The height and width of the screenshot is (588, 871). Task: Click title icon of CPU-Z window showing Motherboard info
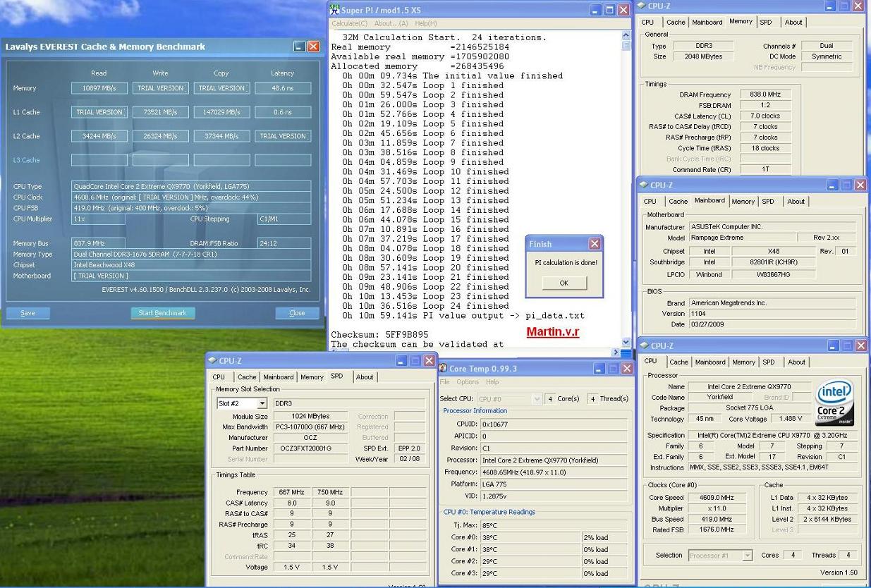(x=644, y=185)
